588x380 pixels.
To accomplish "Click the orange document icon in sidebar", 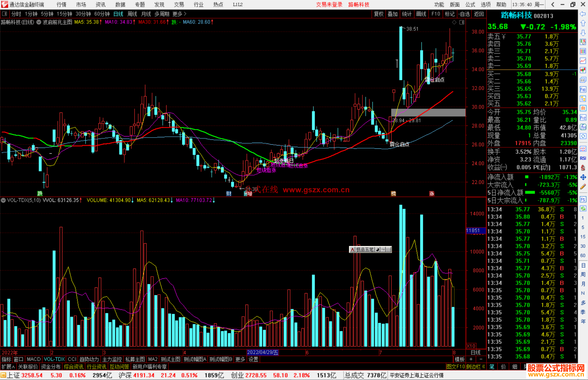I will 583,108.
